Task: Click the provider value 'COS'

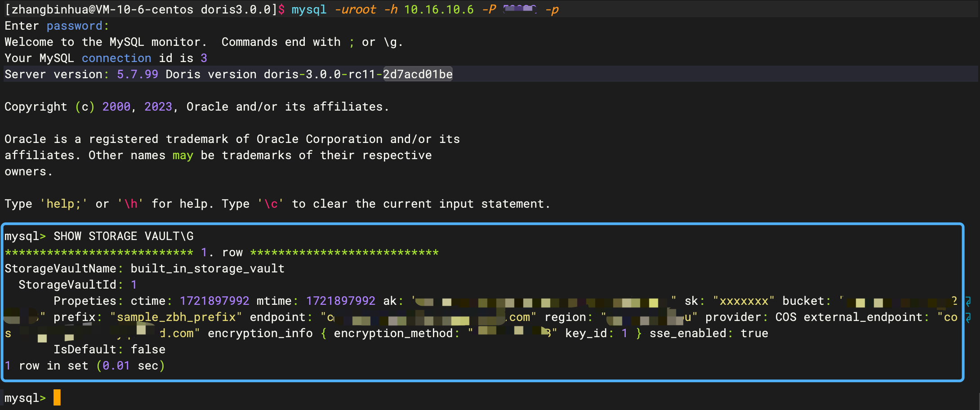Action: tap(785, 317)
